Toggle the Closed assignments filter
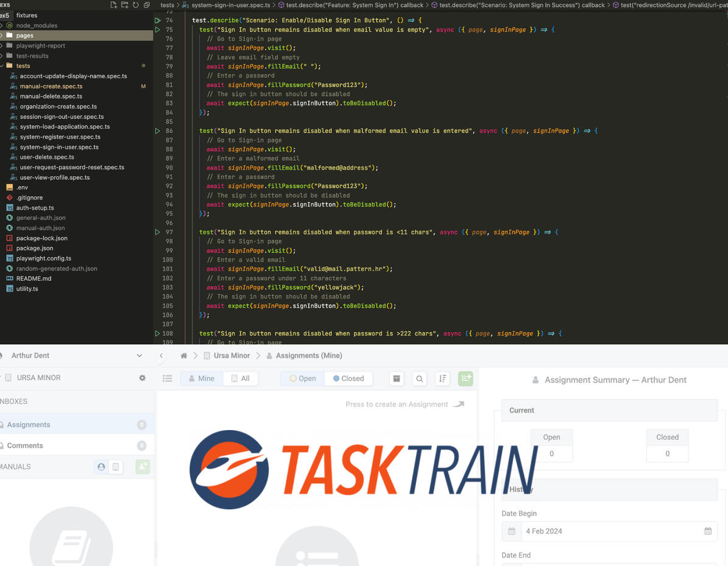Image resolution: width=728 pixels, height=566 pixels. coord(348,379)
